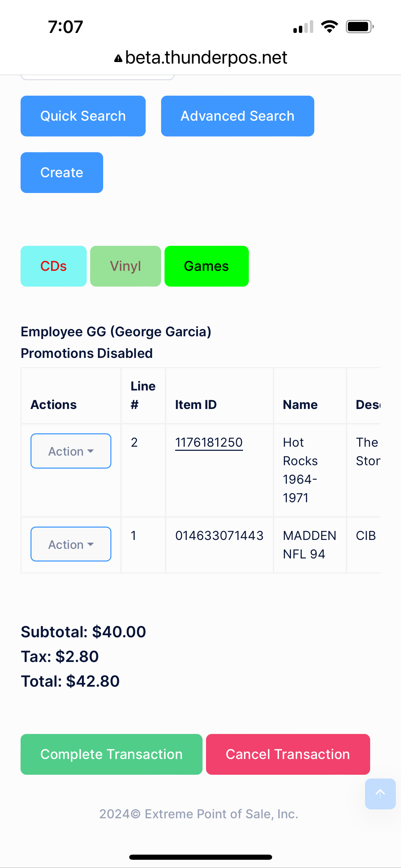Tap the cellular signal bars
The height and width of the screenshot is (868, 401).
pyautogui.click(x=303, y=27)
